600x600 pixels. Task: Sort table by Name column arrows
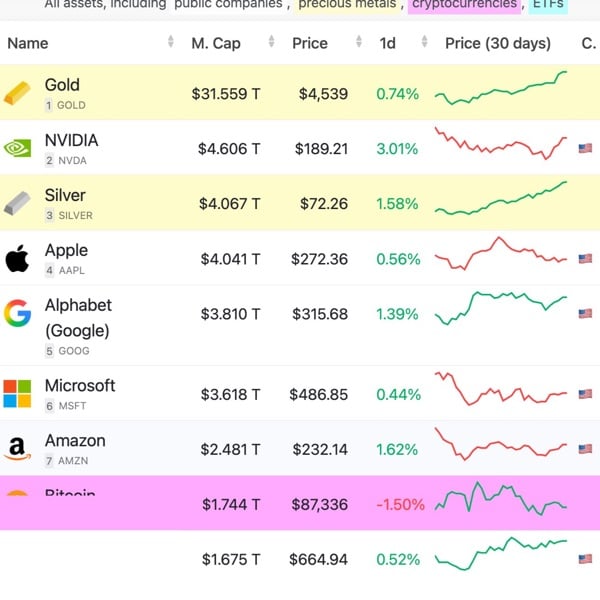pos(171,43)
